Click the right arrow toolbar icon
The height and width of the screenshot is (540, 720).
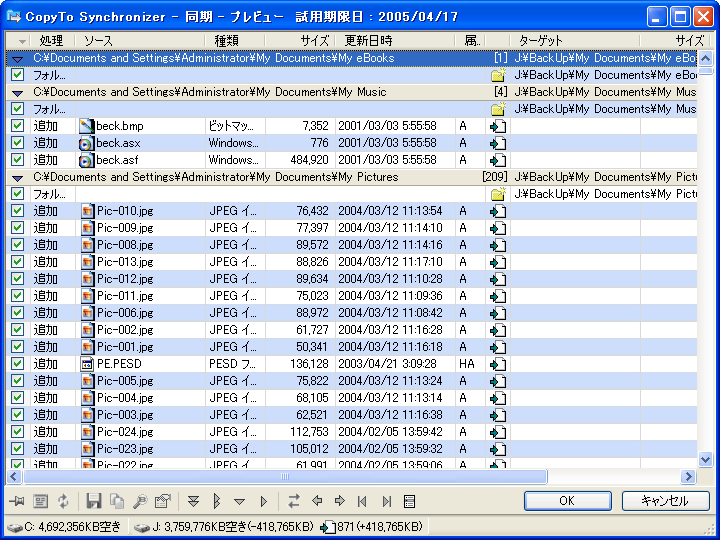point(340,501)
